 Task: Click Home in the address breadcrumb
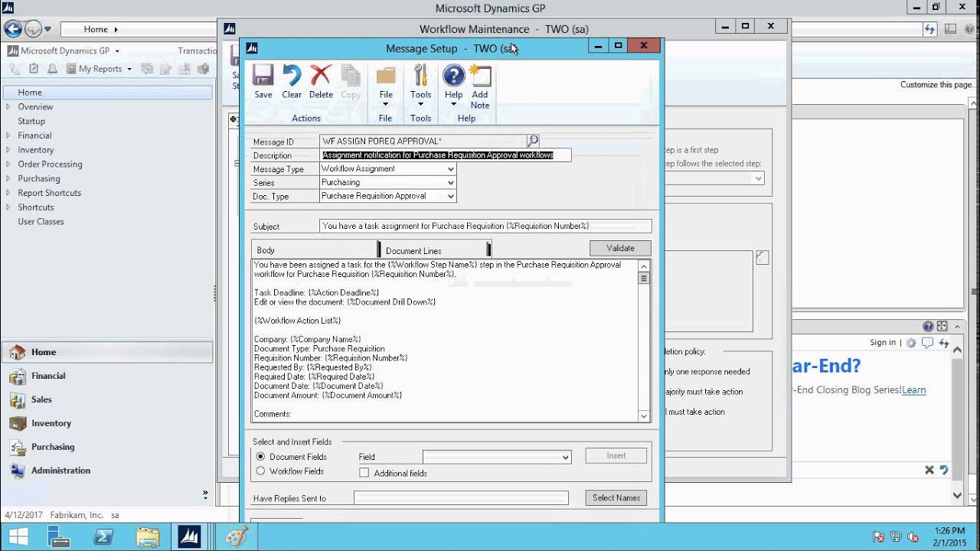(96, 29)
